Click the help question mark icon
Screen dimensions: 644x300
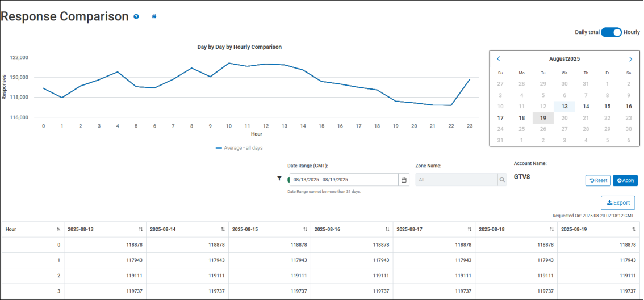pos(136,16)
